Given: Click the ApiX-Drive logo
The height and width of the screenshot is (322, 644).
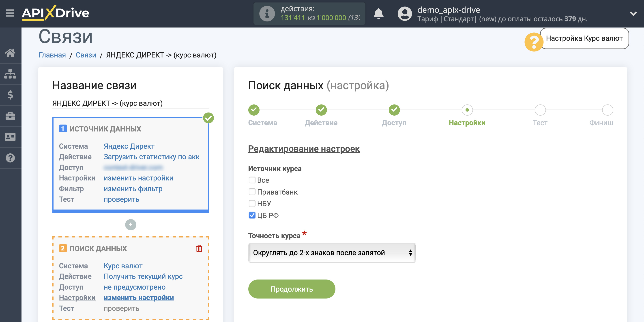Looking at the screenshot, I should 56,13.
